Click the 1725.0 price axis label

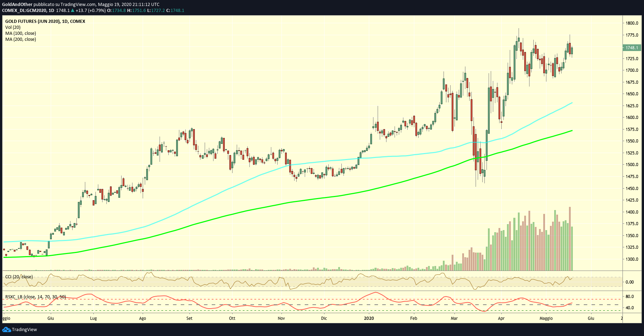(x=632, y=59)
